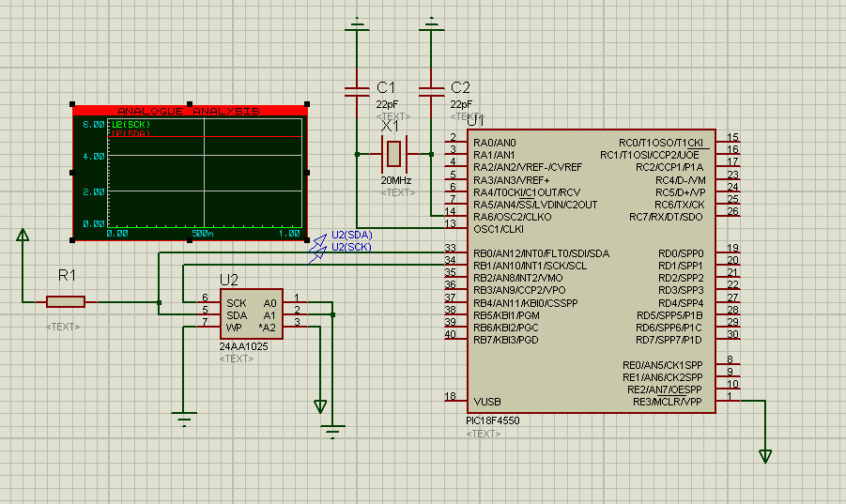The width and height of the screenshot is (846, 504).
Task: Click the RD7/SPP7/P1D pin label
Action: (x=669, y=340)
